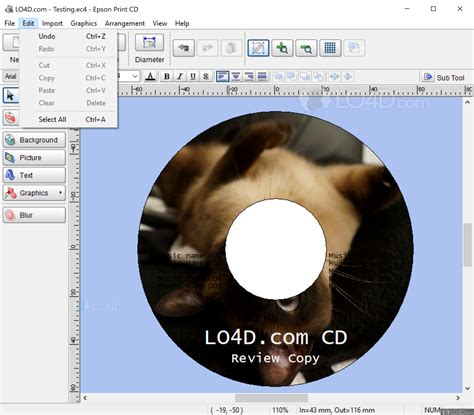Screen dimensions: 474x415
Task: Expand the Graphics button submenu arrow
Action: point(60,193)
